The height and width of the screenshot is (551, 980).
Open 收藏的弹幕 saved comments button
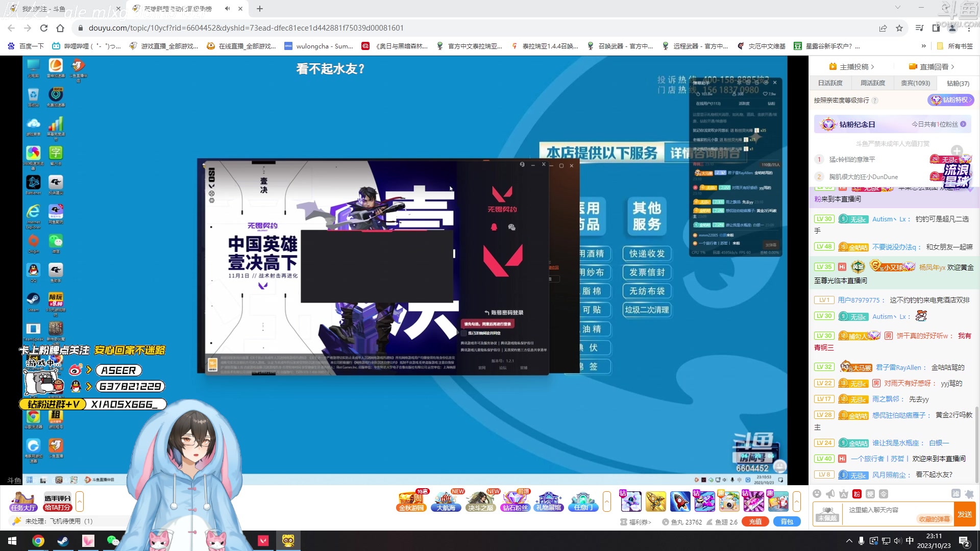[935, 519]
